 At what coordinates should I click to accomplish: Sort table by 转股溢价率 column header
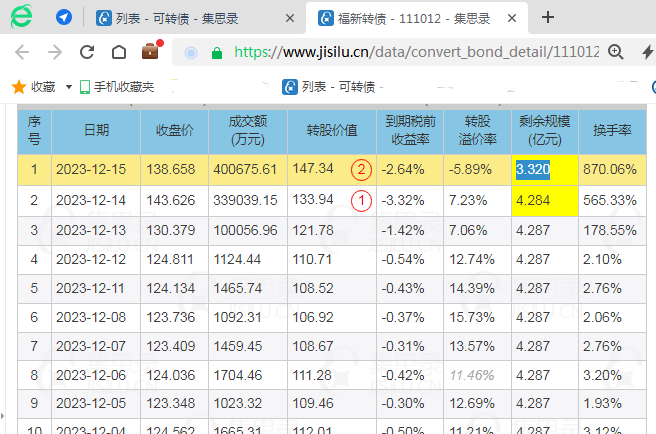475,130
